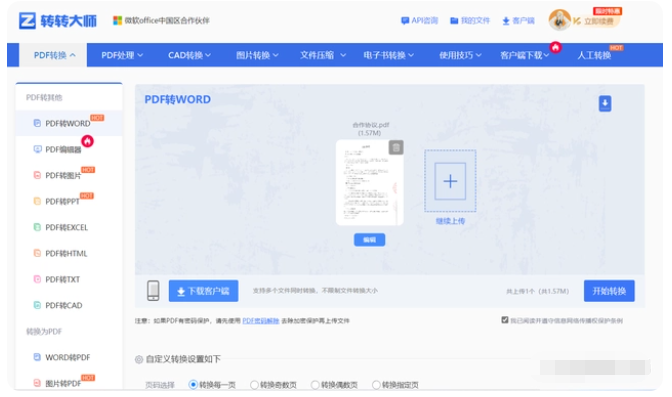Click the 图片转PDF sidebar icon

coord(37,383)
